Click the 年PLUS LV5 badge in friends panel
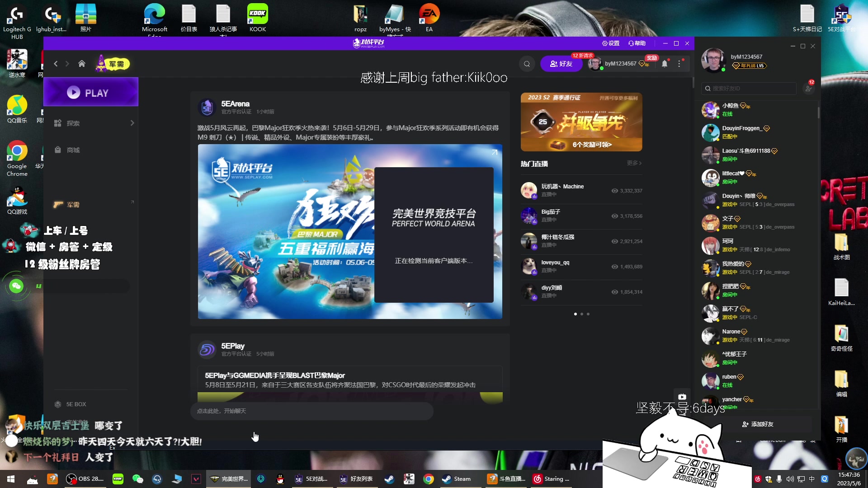The image size is (868, 488). (x=750, y=66)
